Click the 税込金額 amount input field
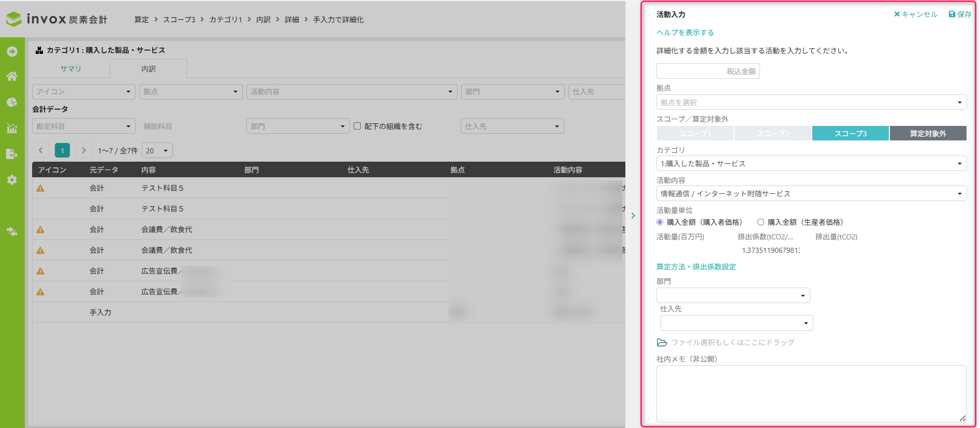The width and height of the screenshot is (980, 428). 708,72
